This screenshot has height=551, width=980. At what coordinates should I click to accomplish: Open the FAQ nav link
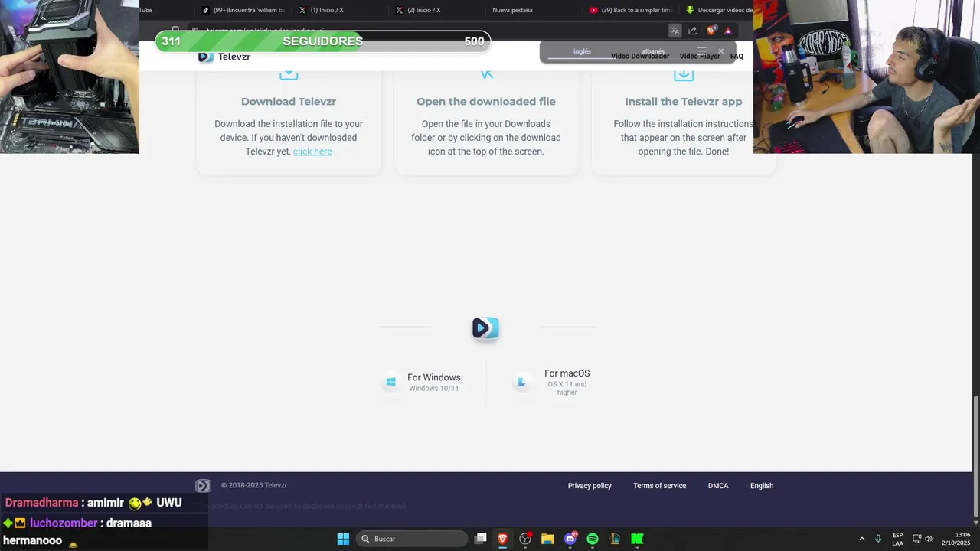click(x=737, y=57)
